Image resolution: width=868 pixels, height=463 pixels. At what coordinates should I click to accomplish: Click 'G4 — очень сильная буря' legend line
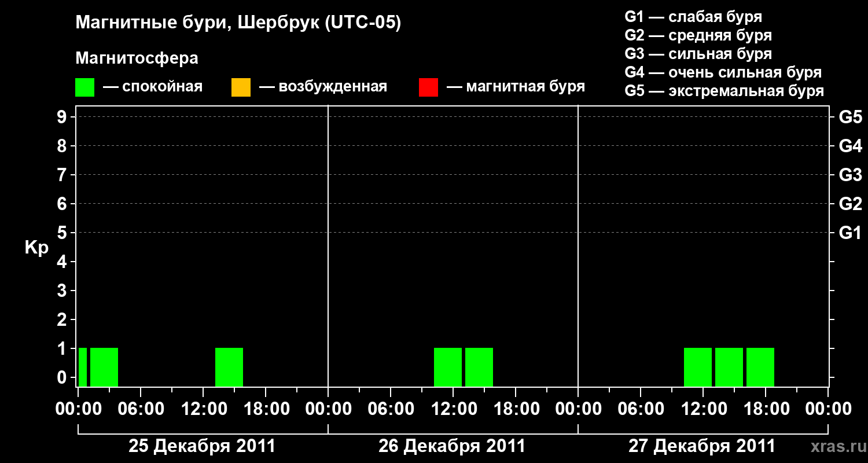point(723,72)
